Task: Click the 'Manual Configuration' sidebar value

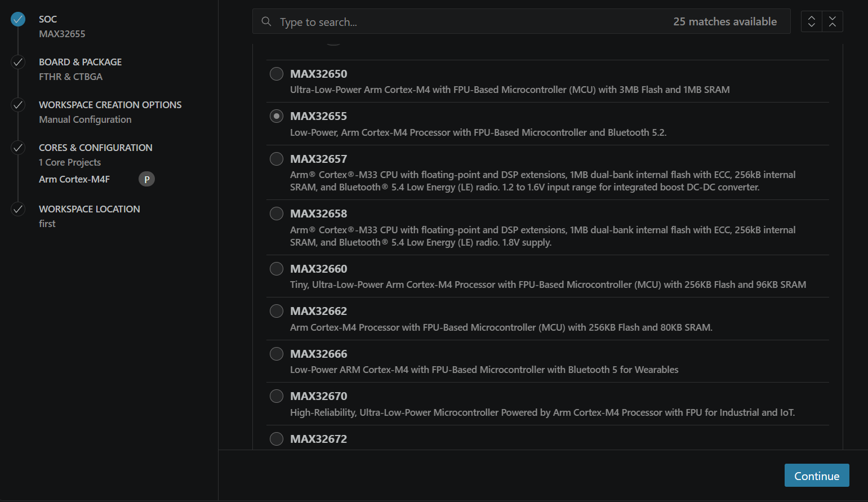Action: click(85, 119)
